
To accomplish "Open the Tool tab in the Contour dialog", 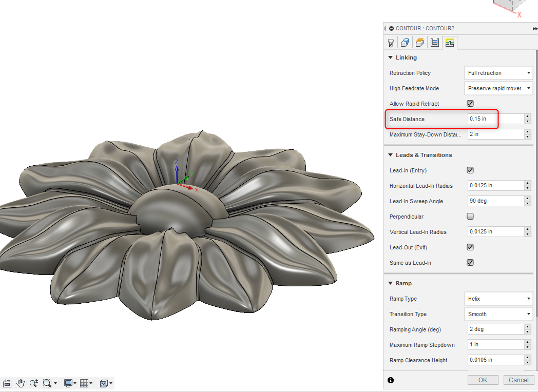I will coord(390,42).
